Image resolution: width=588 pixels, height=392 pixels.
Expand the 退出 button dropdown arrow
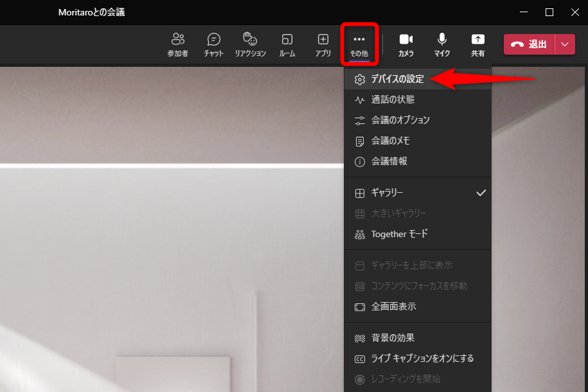pos(565,45)
